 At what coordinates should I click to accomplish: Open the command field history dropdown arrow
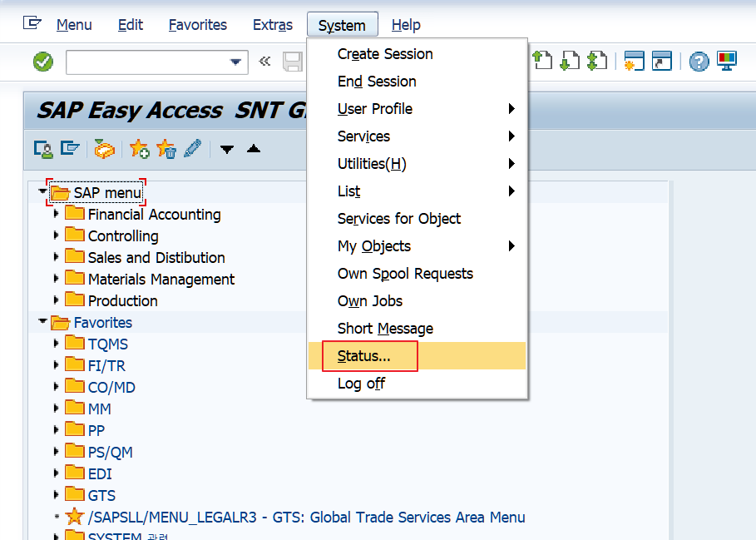235,62
